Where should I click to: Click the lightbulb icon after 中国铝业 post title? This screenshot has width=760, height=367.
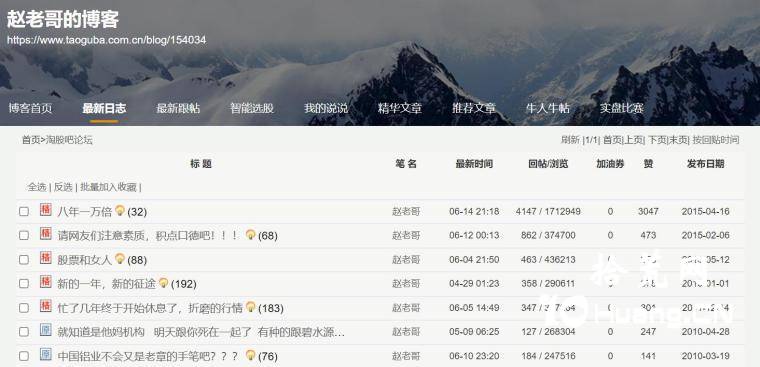(x=250, y=355)
